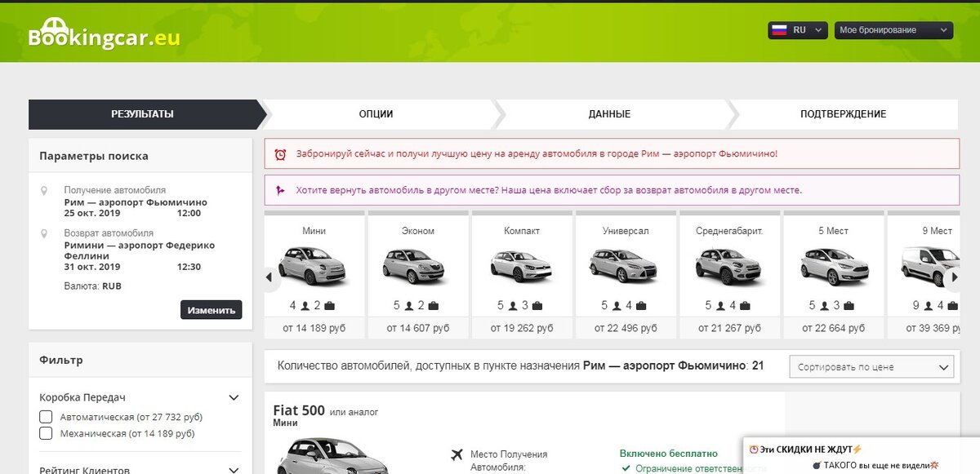Click passenger icon under Компакт category
This screenshot has width=980, height=474.
tap(513, 306)
